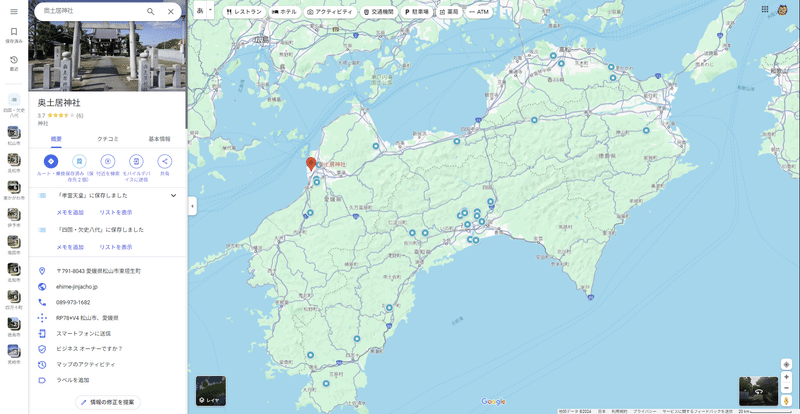The image size is (800, 414).
Task: Filter by 薬局 chip
Action: [x=449, y=11]
